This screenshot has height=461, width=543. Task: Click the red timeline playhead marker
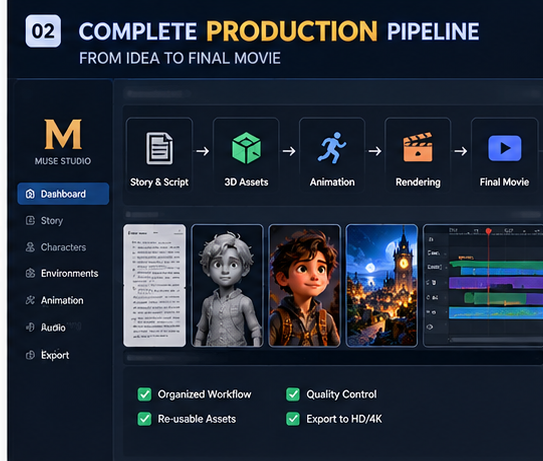[x=488, y=231]
